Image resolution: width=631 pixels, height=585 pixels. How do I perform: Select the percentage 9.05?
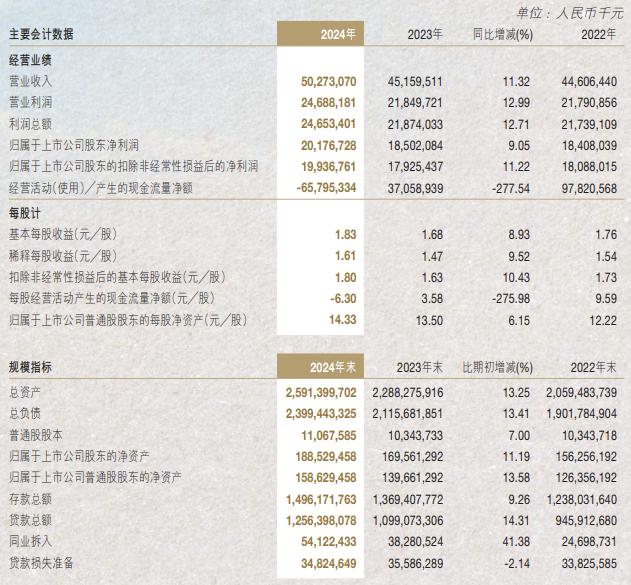(519, 146)
